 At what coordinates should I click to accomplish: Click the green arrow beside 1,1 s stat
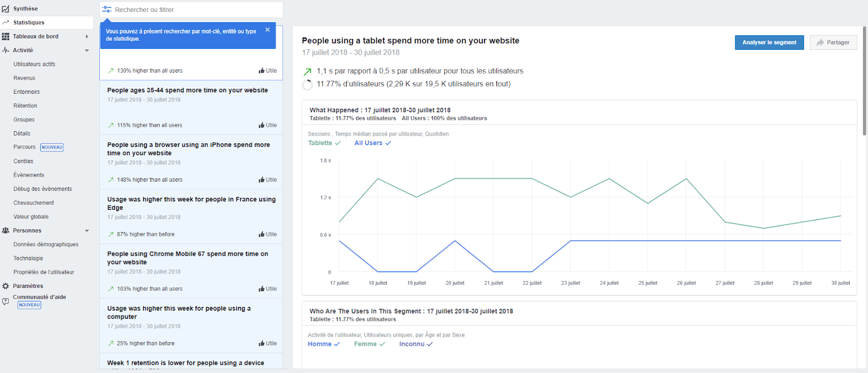308,72
